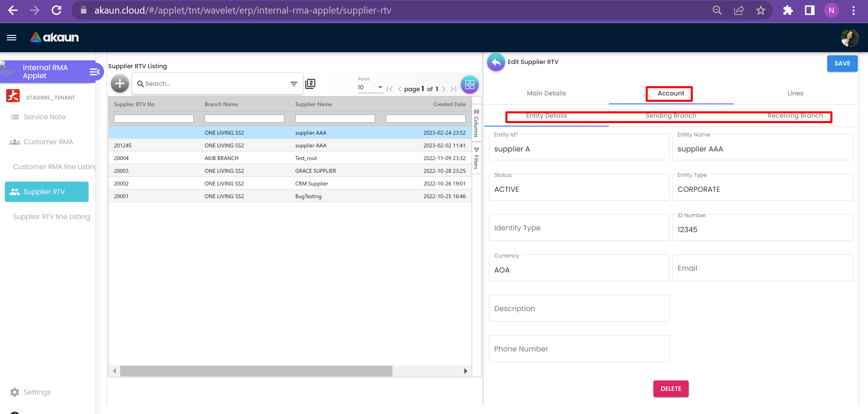
Task: Switch to the Lines tab
Action: point(795,93)
